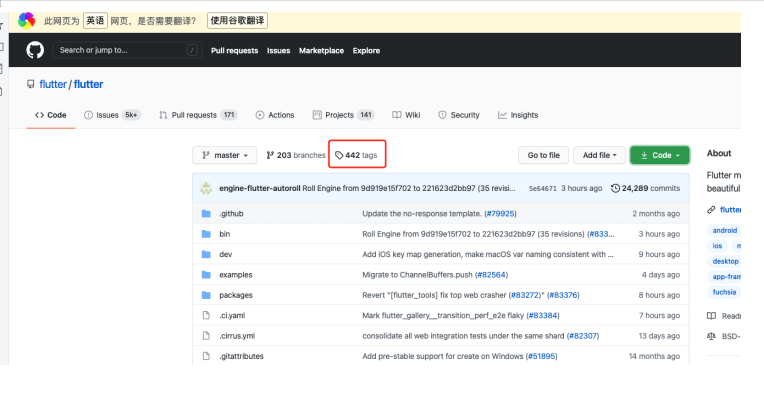View the 442 tags link

357,155
